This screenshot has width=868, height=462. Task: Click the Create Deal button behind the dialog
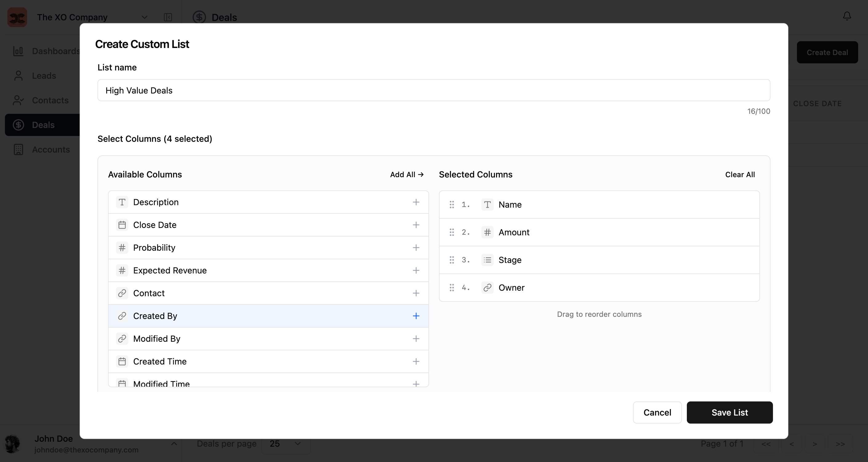coord(827,52)
